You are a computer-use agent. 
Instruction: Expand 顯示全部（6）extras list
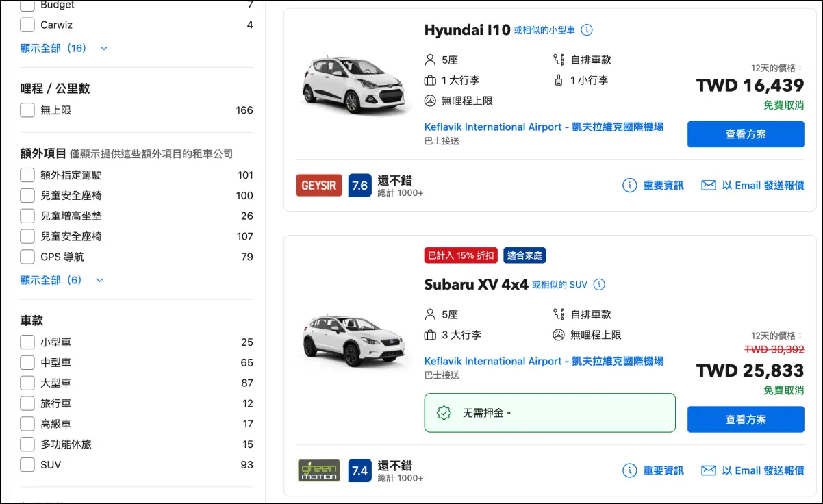point(62,280)
